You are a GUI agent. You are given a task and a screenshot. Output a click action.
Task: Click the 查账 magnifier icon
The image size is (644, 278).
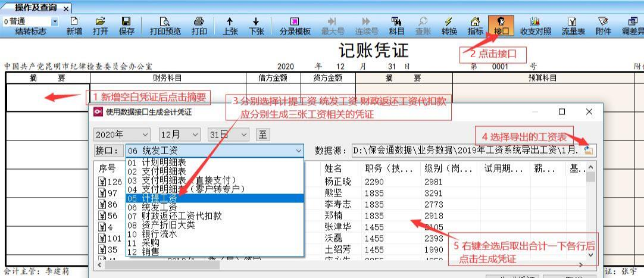pyautogui.click(x=423, y=21)
